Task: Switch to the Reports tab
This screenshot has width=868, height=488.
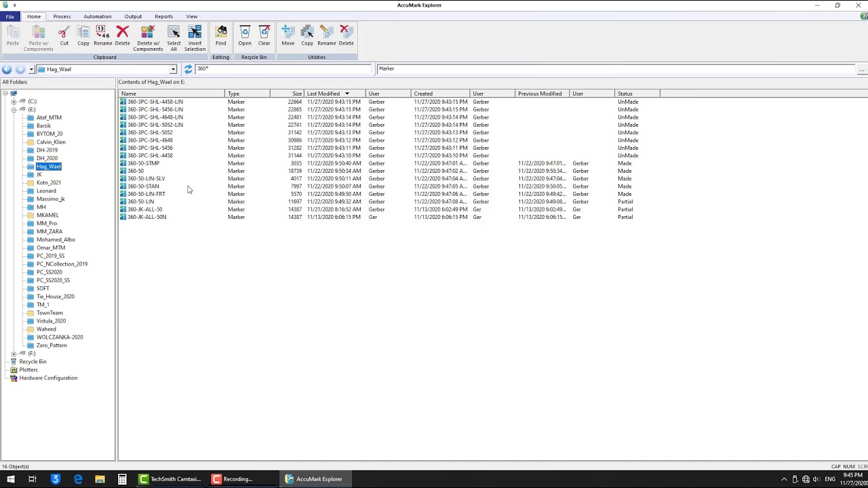Action: tap(163, 16)
